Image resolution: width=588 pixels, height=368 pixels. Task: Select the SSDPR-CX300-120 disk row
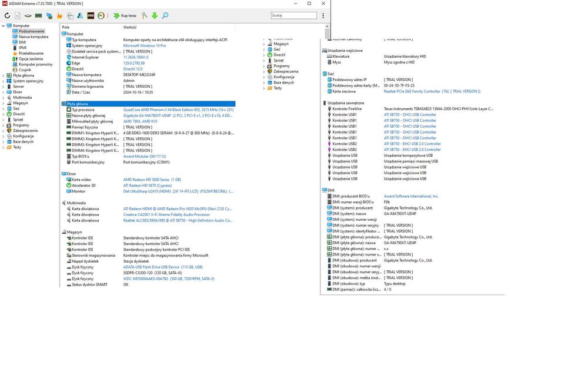pos(148,273)
